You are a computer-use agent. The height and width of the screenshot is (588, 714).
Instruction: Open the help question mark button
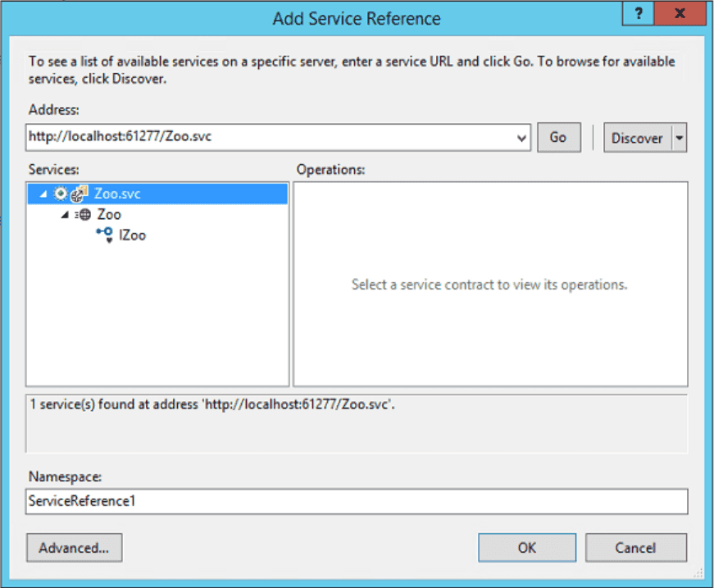[639, 13]
